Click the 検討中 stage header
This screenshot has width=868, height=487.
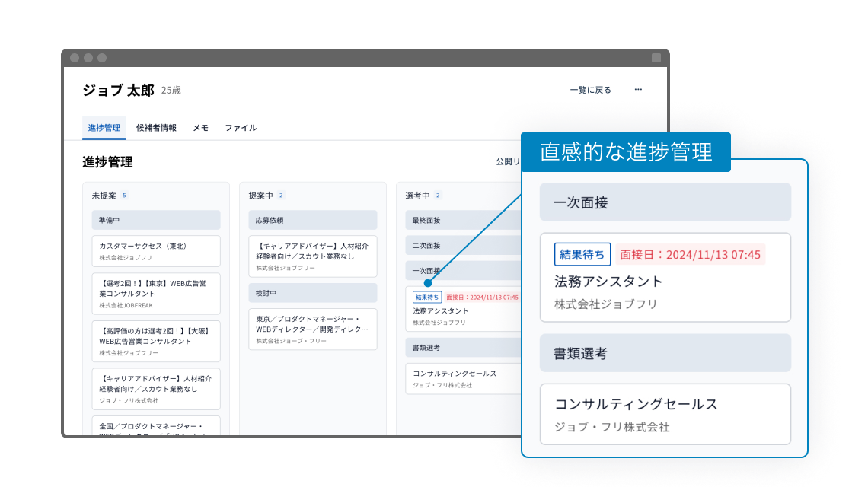(313, 293)
